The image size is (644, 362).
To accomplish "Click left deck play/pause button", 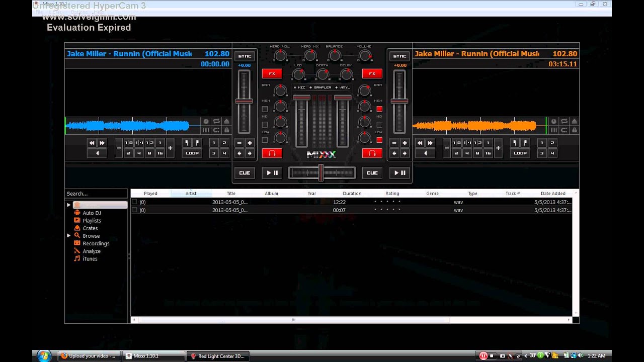I will [272, 173].
